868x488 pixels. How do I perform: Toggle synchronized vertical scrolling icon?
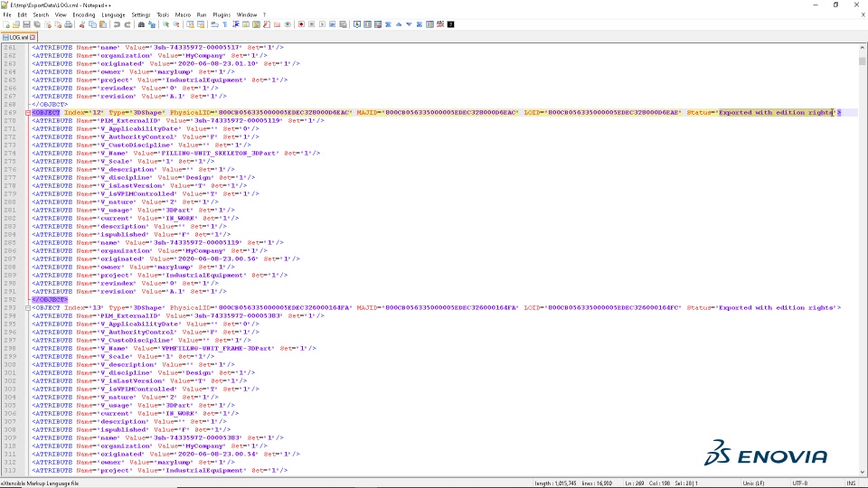[190, 24]
